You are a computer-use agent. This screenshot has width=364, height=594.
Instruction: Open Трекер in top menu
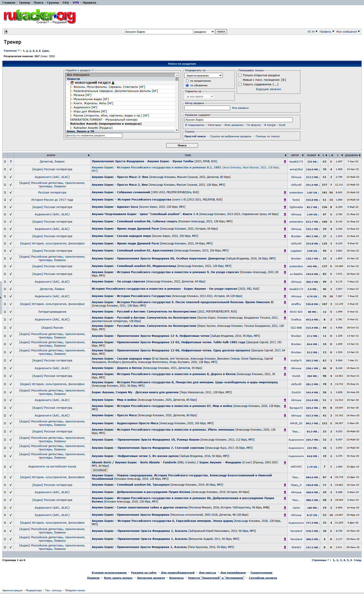[x=25, y=3]
